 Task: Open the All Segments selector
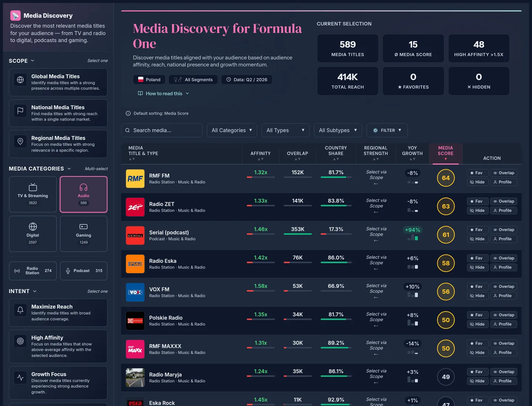[193, 79]
